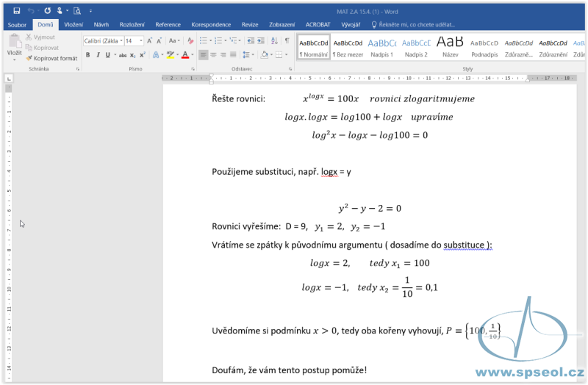Apply yellow text highlight color
This screenshot has width=588, height=385.
coord(171,54)
